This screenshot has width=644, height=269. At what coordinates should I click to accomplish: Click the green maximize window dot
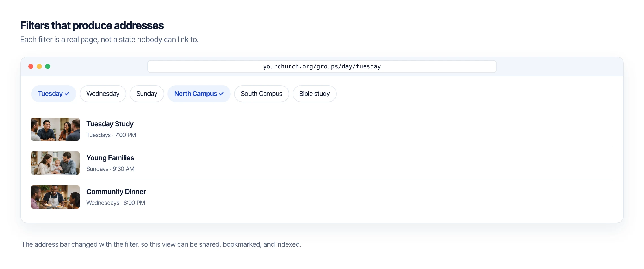[x=48, y=66]
